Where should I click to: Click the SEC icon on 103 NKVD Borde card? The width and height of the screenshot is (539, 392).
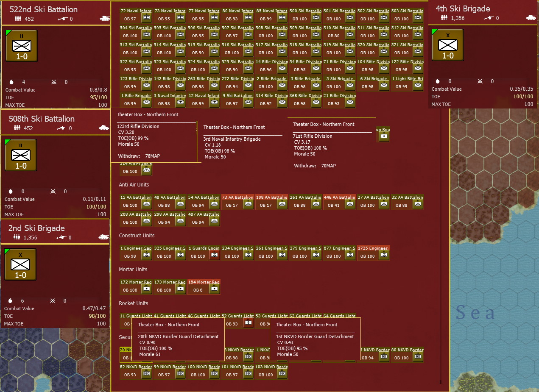tap(282, 374)
